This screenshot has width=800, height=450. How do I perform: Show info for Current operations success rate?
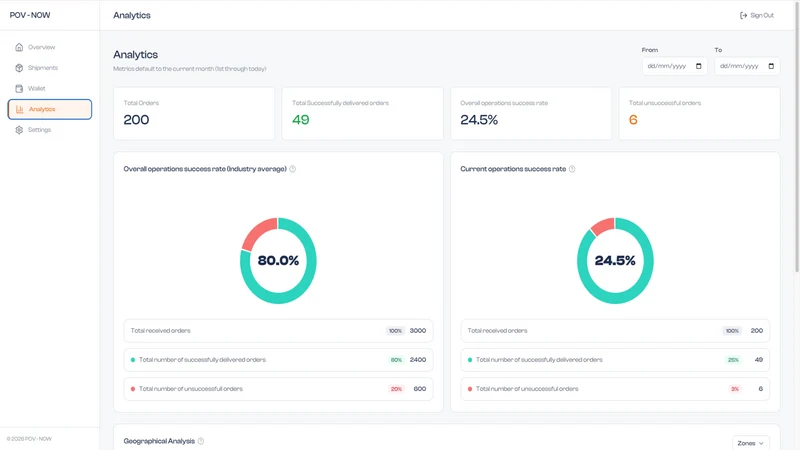[572, 169]
